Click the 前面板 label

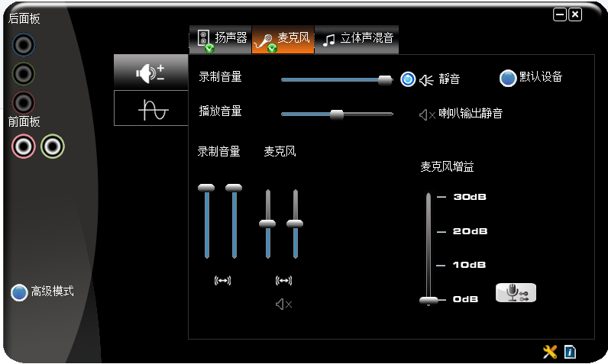24,121
